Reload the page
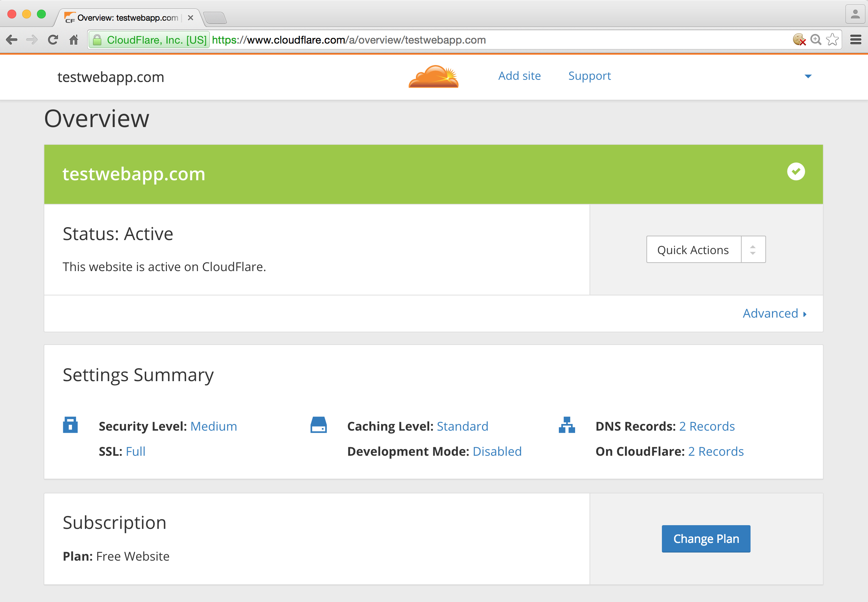The image size is (868, 602). 53,40
